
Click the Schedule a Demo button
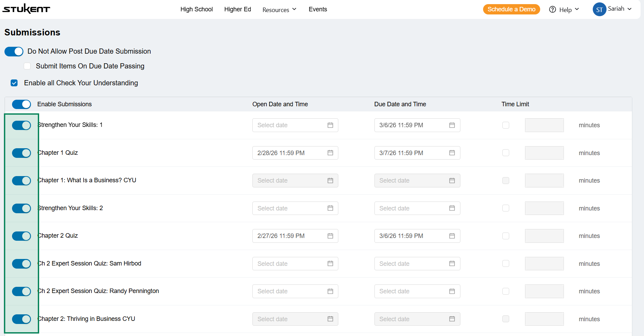pyautogui.click(x=511, y=9)
